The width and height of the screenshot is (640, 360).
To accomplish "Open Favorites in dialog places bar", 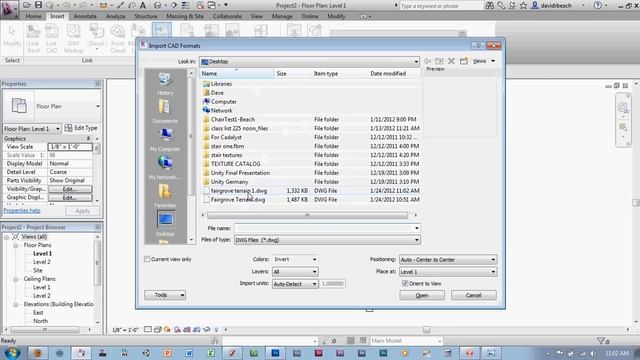I will [x=165, y=196].
